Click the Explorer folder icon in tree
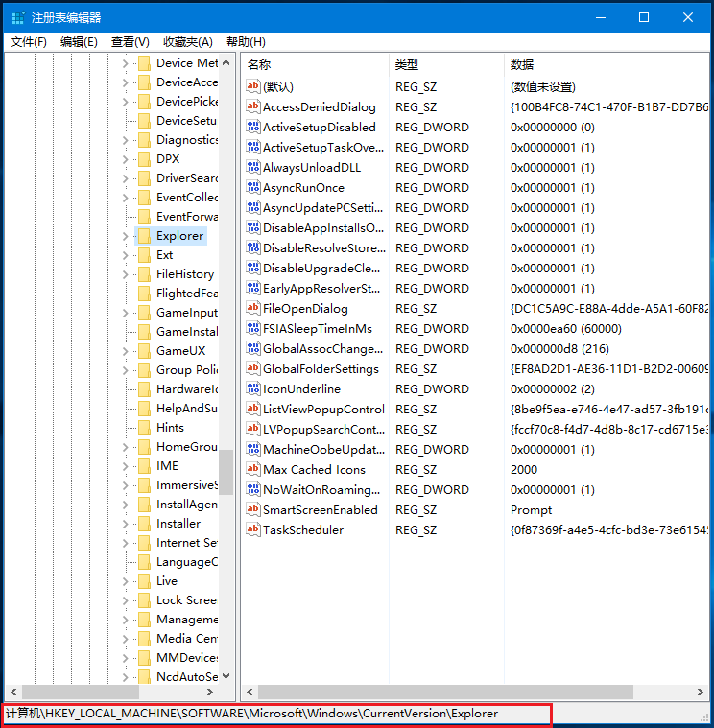This screenshot has width=714, height=728. tap(145, 236)
